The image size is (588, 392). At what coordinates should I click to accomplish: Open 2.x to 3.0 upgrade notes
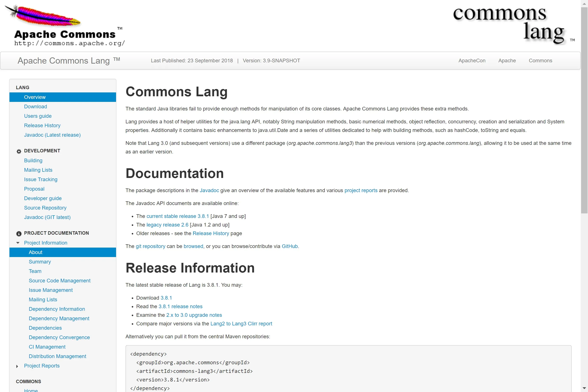coord(194,315)
